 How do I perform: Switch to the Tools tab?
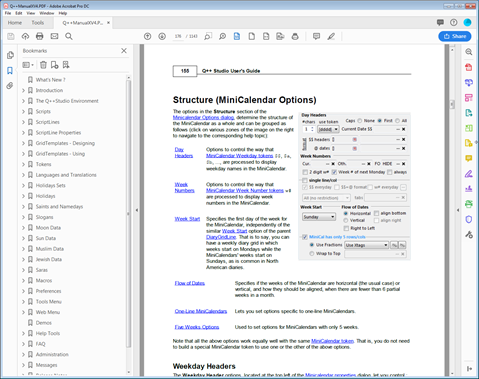point(38,23)
